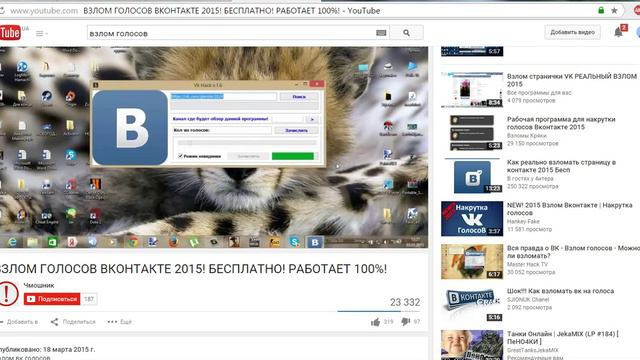Open the "Накрутка ГолосоВ" VK thumbnail
This screenshot has height=360, width=640.
pyautogui.click(x=472, y=219)
